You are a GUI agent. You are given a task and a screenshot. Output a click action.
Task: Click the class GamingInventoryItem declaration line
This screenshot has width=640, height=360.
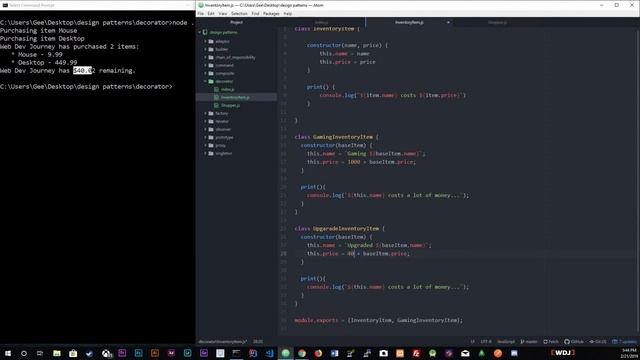(x=336, y=137)
